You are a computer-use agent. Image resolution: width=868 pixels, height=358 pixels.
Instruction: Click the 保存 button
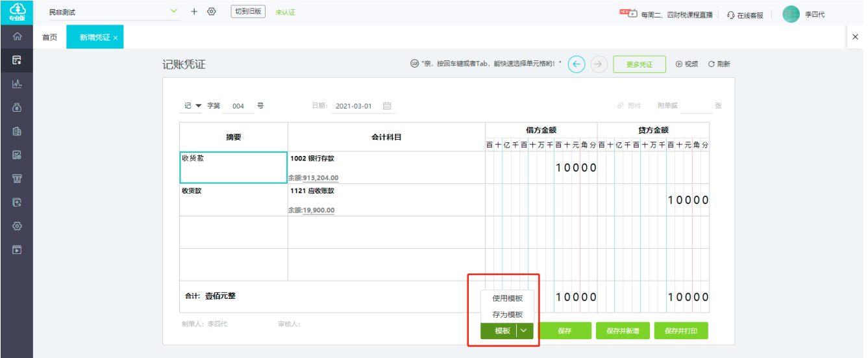point(565,331)
